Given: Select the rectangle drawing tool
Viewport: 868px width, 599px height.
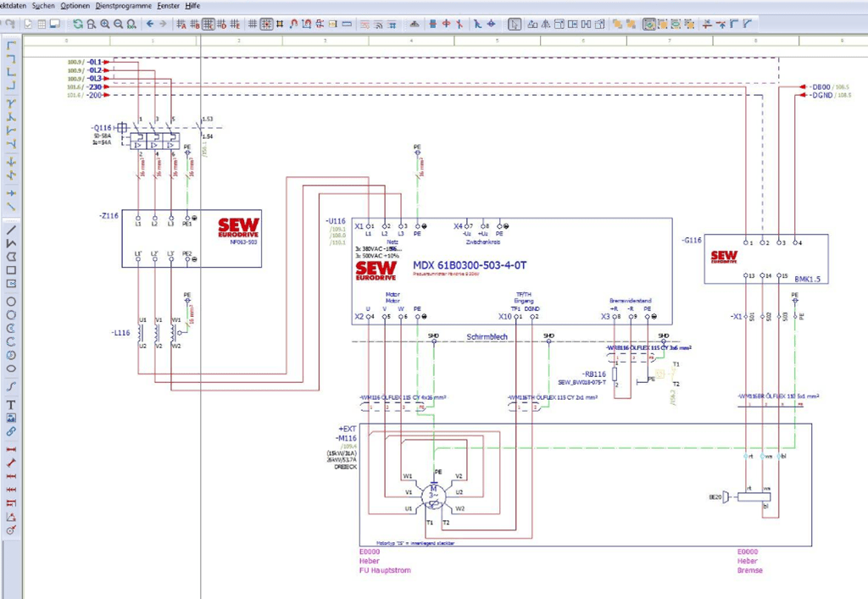Looking at the screenshot, I should (11, 270).
